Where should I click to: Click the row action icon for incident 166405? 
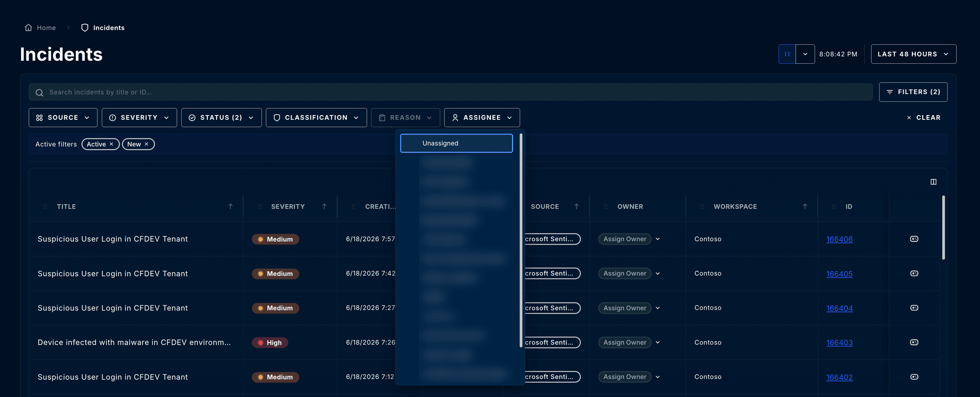914,274
